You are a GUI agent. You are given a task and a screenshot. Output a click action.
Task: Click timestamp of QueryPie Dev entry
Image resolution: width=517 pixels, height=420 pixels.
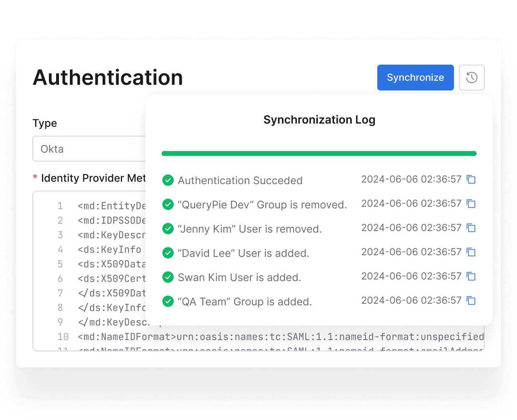[x=411, y=204]
